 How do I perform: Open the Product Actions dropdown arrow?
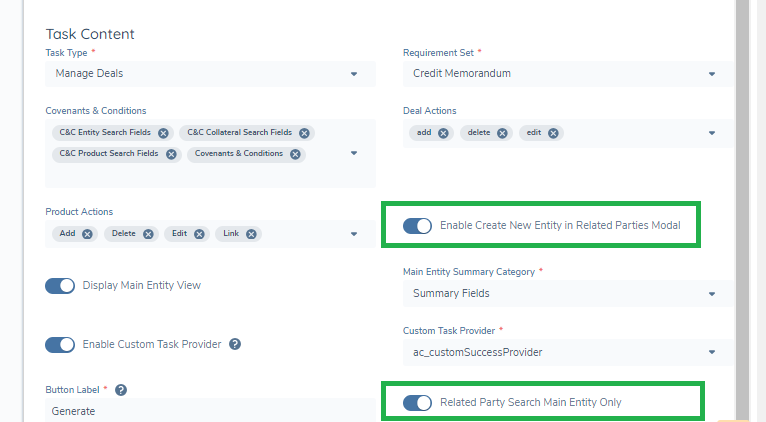coord(354,234)
